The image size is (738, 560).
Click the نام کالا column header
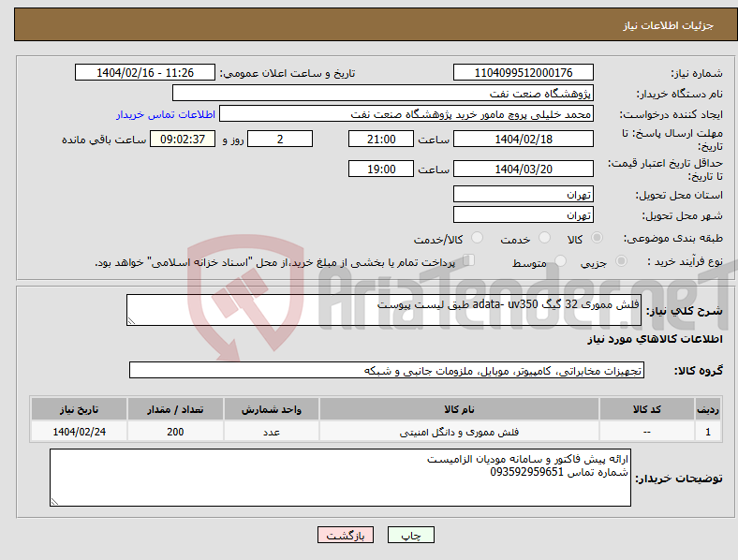[459, 409]
